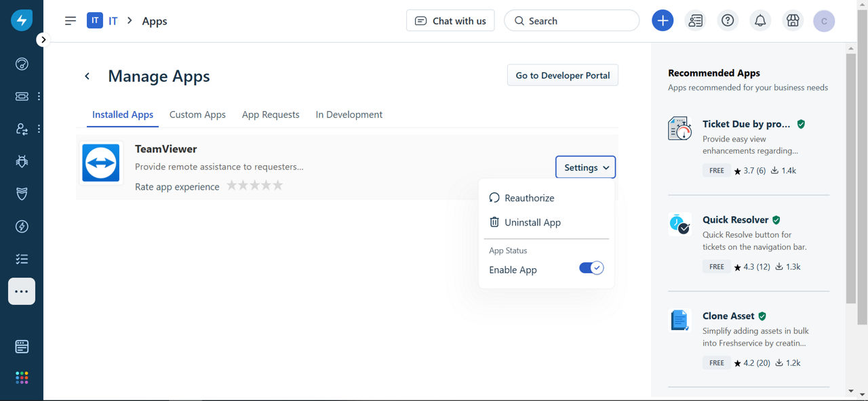The height and width of the screenshot is (401, 868).
Task: Open the Quick Resolver app
Action: click(736, 219)
